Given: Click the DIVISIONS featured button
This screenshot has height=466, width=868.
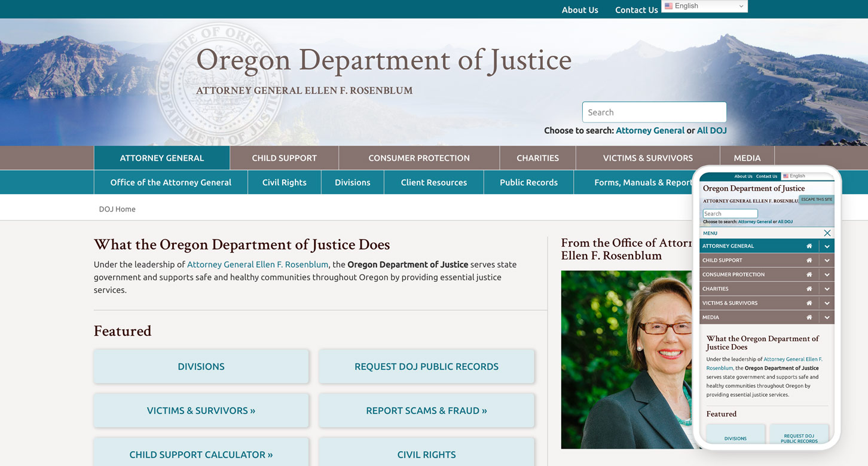Looking at the screenshot, I should [201, 366].
